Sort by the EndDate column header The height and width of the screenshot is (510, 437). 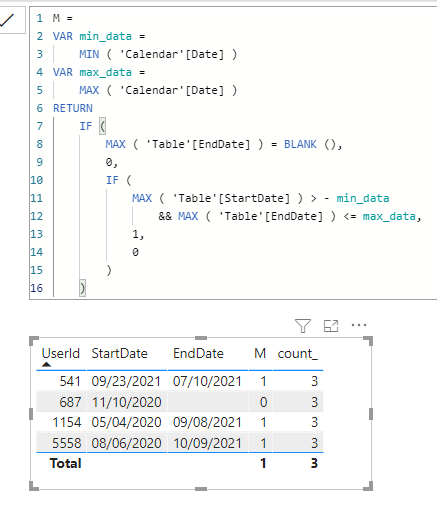click(198, 353)
